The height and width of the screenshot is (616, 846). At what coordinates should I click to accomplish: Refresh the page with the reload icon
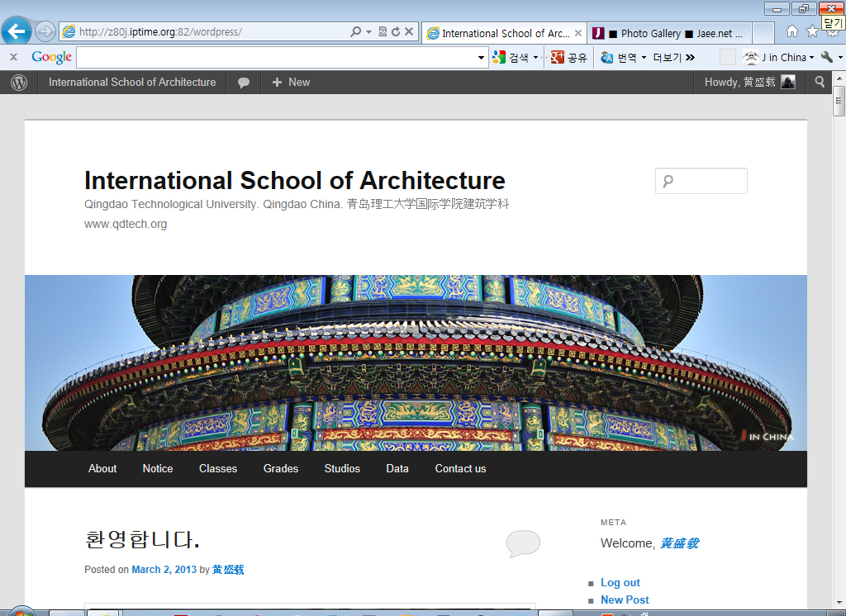click(396, 32)
